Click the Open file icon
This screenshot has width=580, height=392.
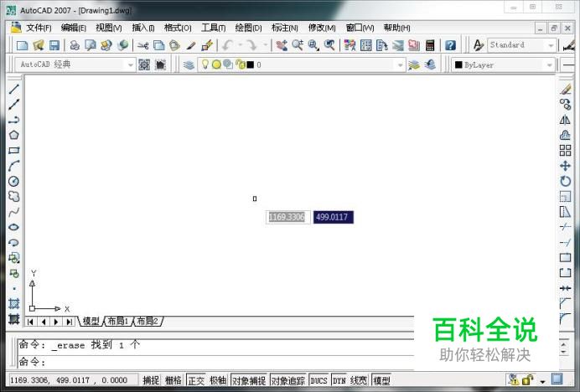click(39, 45)
